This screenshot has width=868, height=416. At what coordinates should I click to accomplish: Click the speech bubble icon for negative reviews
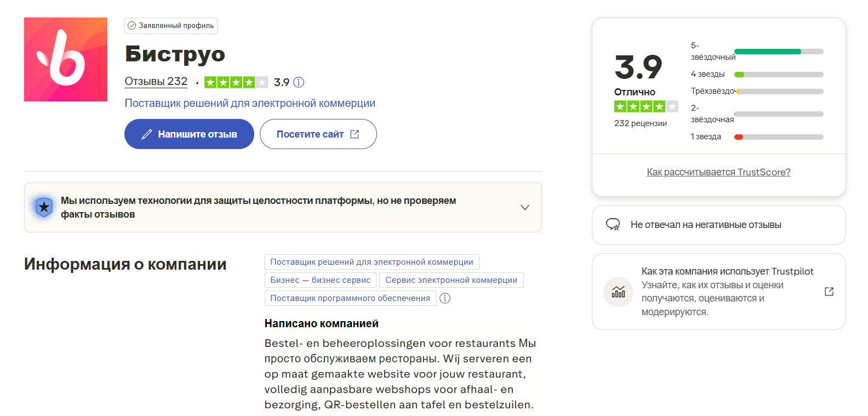tap(613, 225)
